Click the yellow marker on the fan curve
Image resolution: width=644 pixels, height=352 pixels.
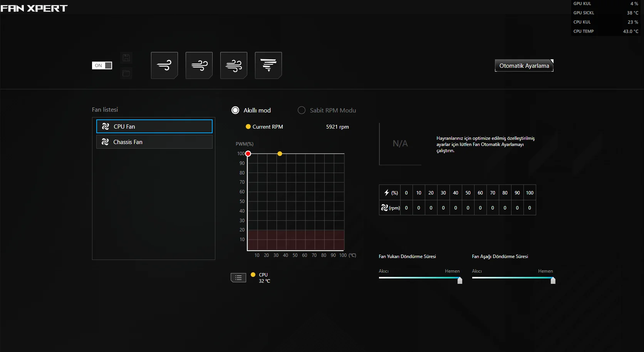pos(280,154)
